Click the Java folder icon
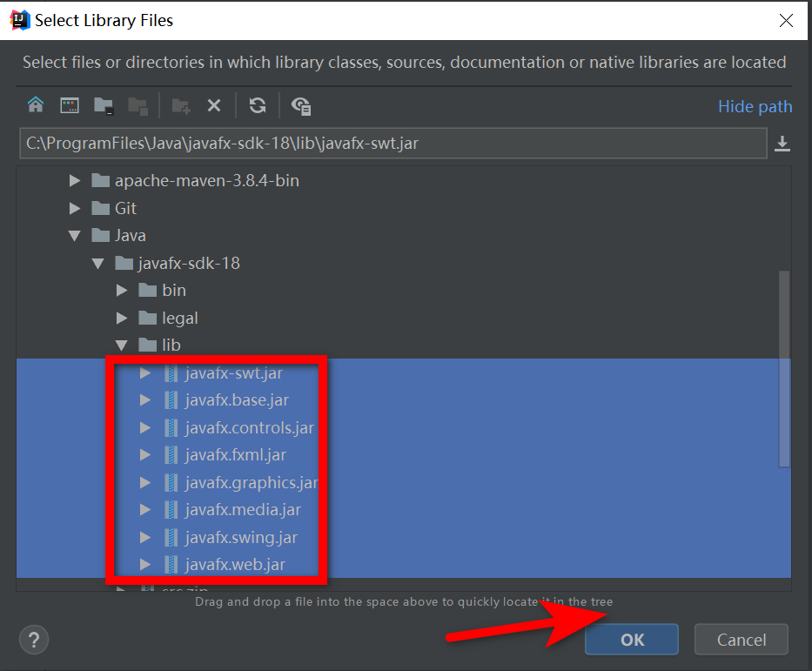 click(x=100, y=235)
